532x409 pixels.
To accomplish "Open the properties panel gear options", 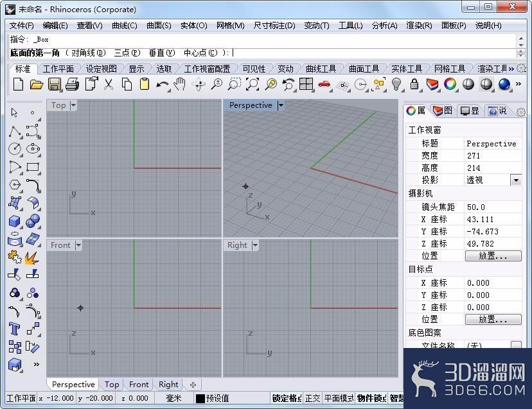I will [521, 112].
